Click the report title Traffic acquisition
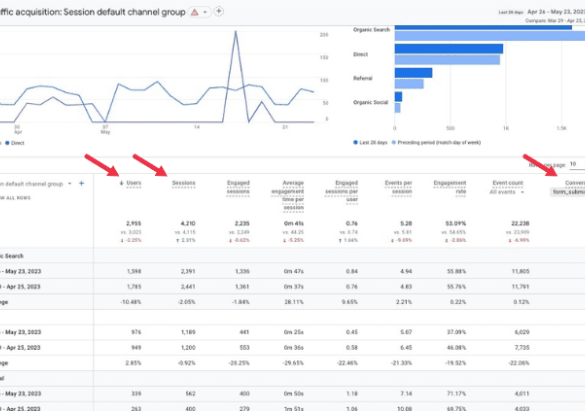The image size is (585, 411). [92, 12]
